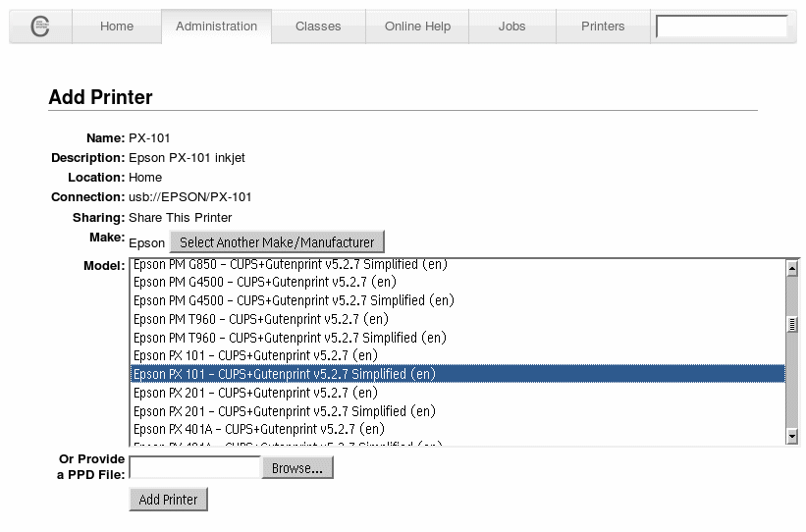Select Epson PX 201 Simplified model
Image resolution: width=806 pixels, height=532 pixels.
tap(284, 411)
